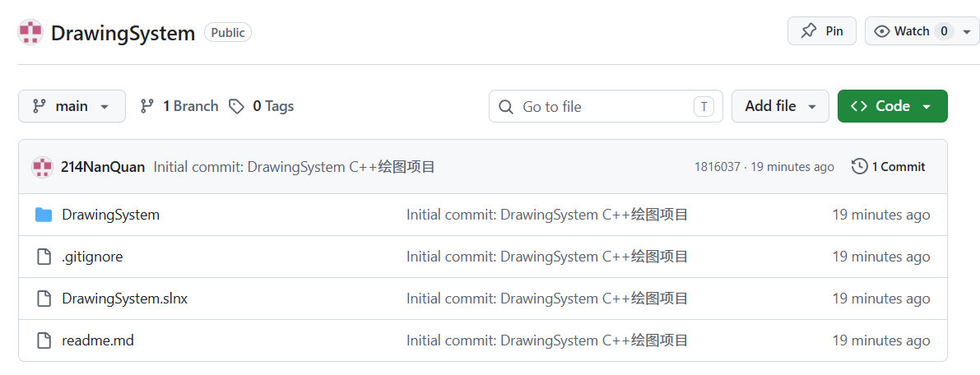Screen dimensions: 980x375
Task: Click the branch icon beside 1 Branch
Action: 146,106
